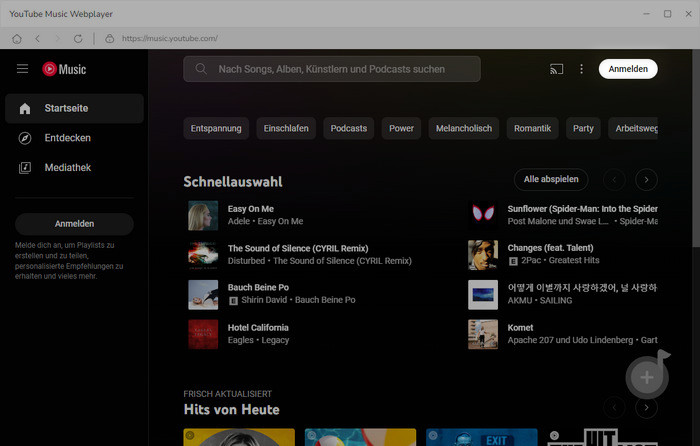Viewport: 700px width, 446px height.
Task: Click the browser forward arrow
Action: pos(58,39)
